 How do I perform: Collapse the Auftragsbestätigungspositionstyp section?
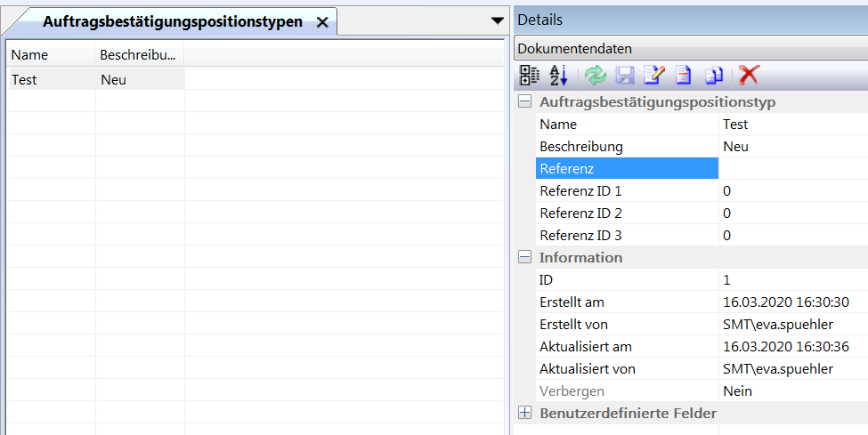tap(525, 102)
